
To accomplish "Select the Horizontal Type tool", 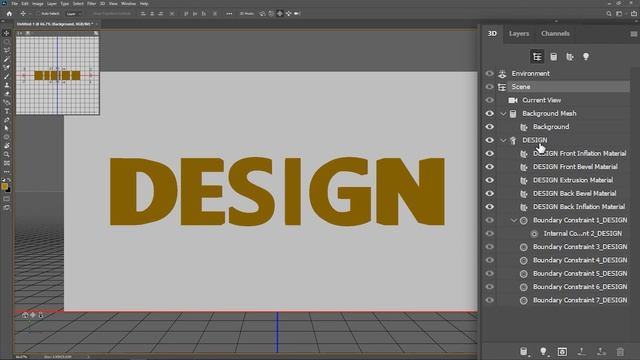I will pos(7,111).
